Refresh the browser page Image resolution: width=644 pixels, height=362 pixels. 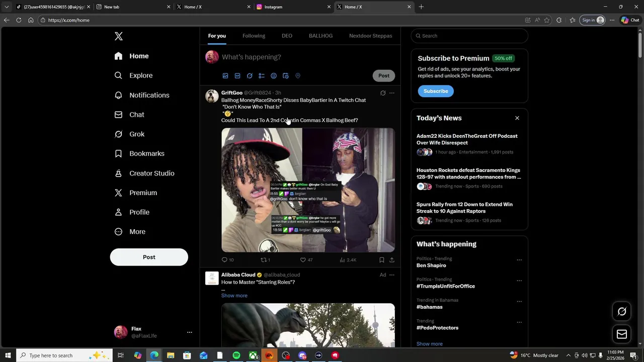pyautogui.click(x=19, y=20)
